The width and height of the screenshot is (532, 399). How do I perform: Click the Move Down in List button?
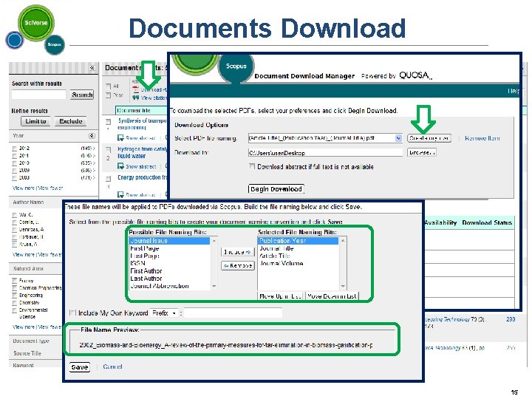point(332,296)
